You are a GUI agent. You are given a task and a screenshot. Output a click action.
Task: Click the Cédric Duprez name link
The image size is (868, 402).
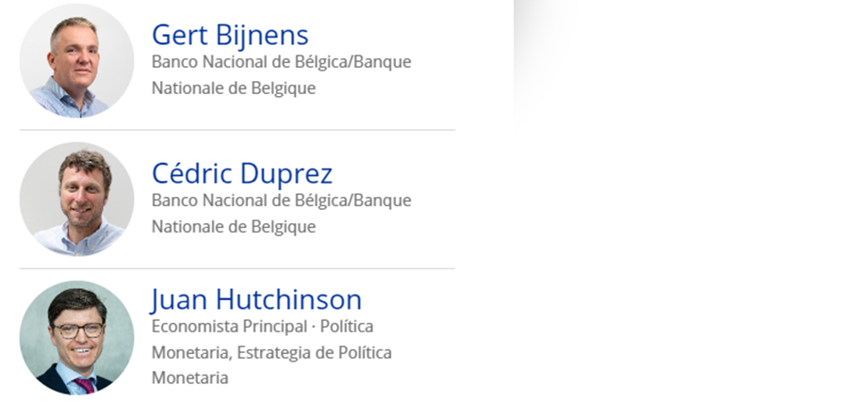click(241, 173)
